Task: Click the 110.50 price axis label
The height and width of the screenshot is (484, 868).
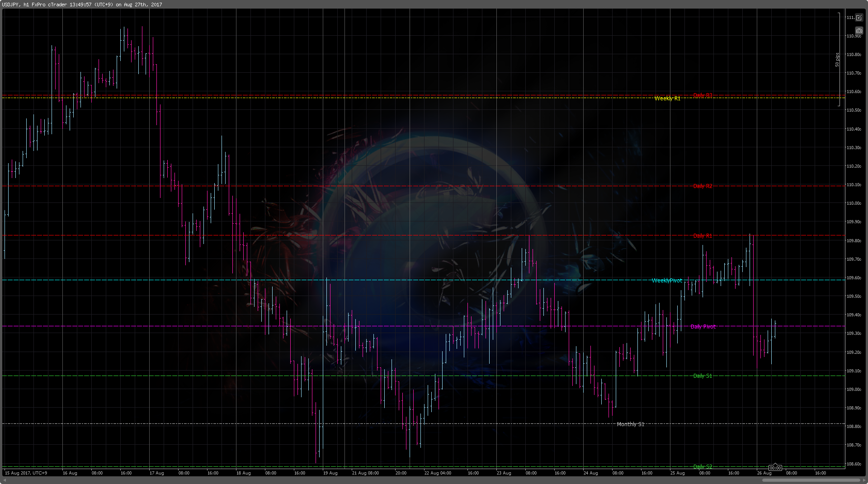Action: [854, 110]
